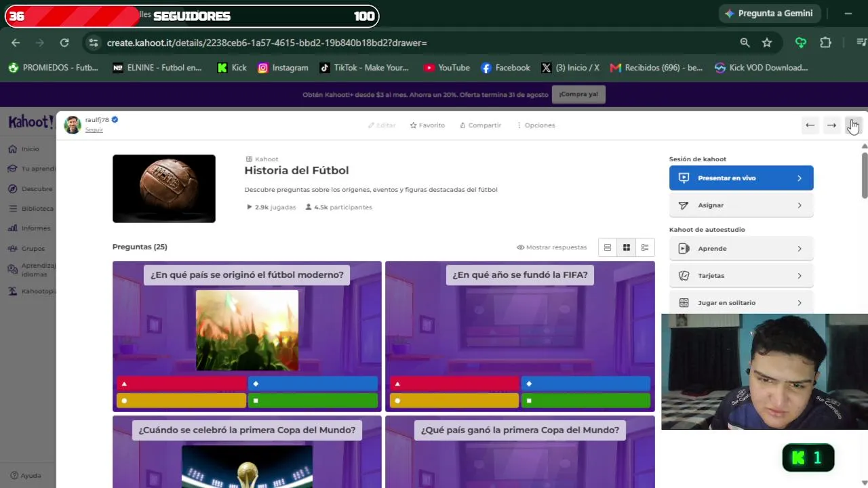Open Pregunta a Gemini

pos(768,14)
